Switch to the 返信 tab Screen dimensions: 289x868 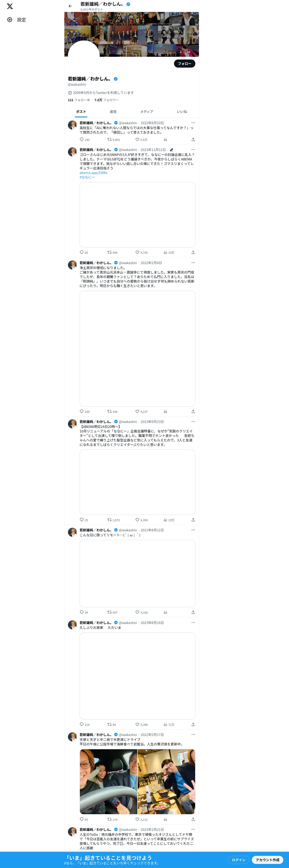coord(113,112)
